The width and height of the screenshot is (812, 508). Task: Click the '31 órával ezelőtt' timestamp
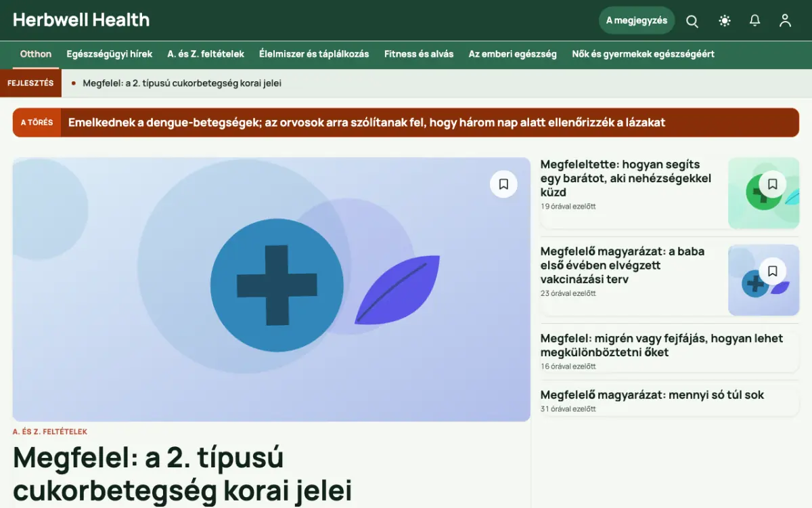coord(568,409)
